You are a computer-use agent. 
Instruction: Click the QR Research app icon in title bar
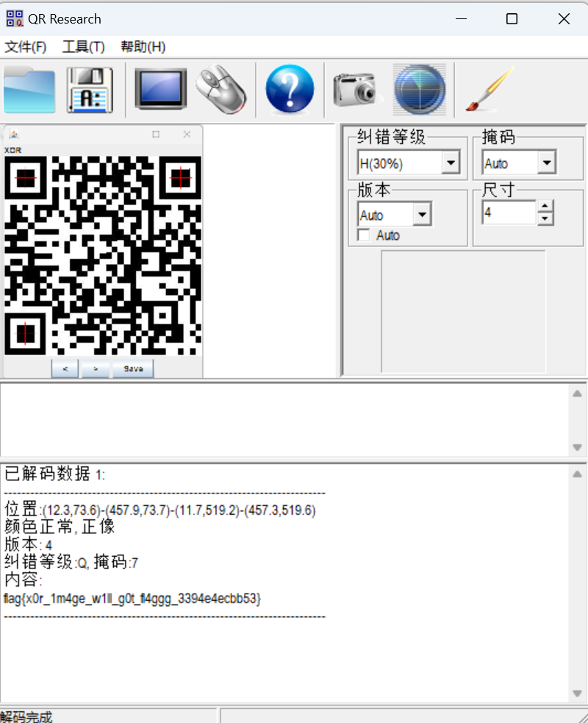[14, 19]
